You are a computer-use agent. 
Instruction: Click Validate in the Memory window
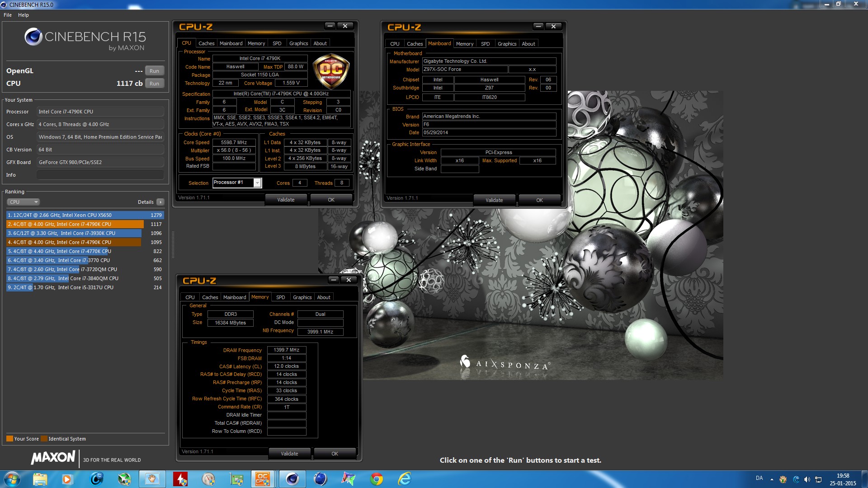(289, 454)
